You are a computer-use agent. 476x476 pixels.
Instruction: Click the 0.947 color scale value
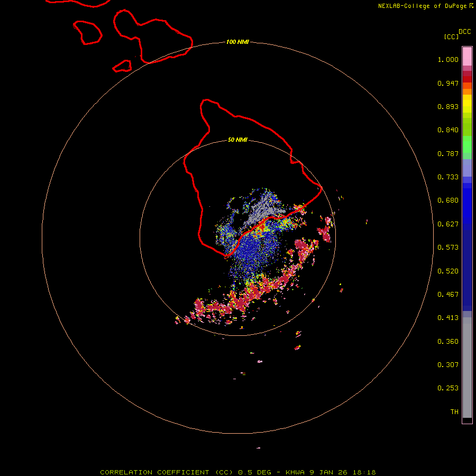[448, 83]
